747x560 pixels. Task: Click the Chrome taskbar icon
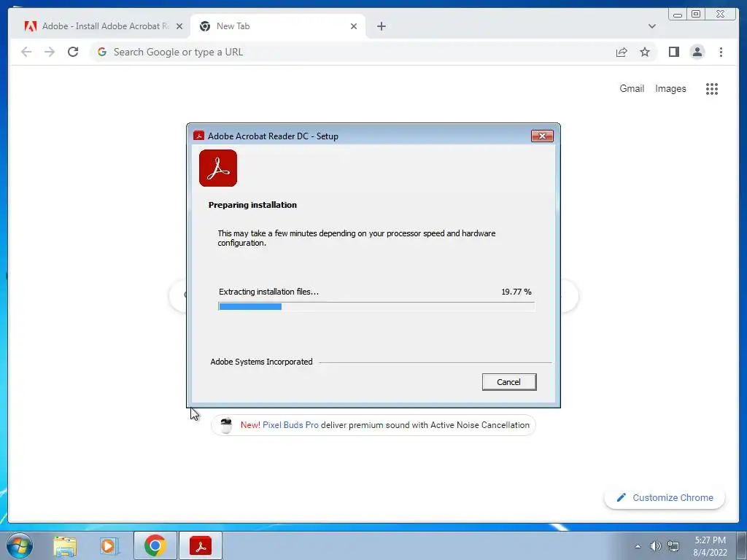[155, 545]
